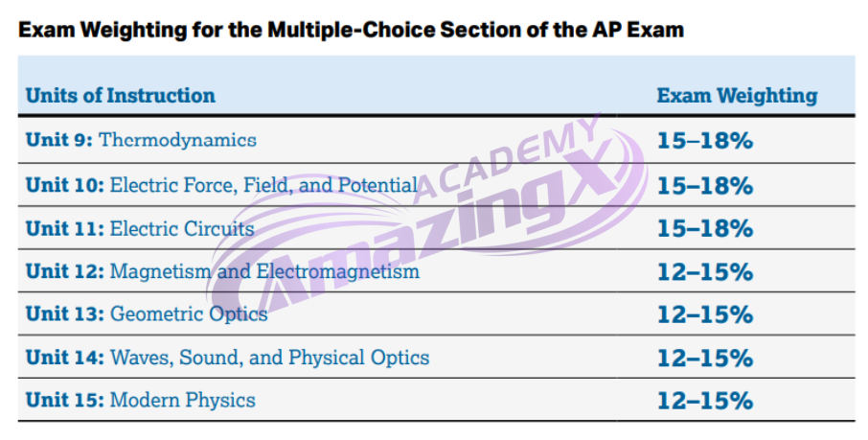Click Unit 10: Electric Force, Field, and Potential
This screenshot has width=868, height=440.
pos(221,185)
